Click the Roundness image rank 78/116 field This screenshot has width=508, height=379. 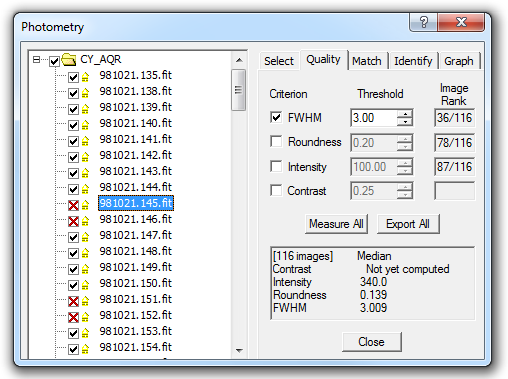[454, 143]
